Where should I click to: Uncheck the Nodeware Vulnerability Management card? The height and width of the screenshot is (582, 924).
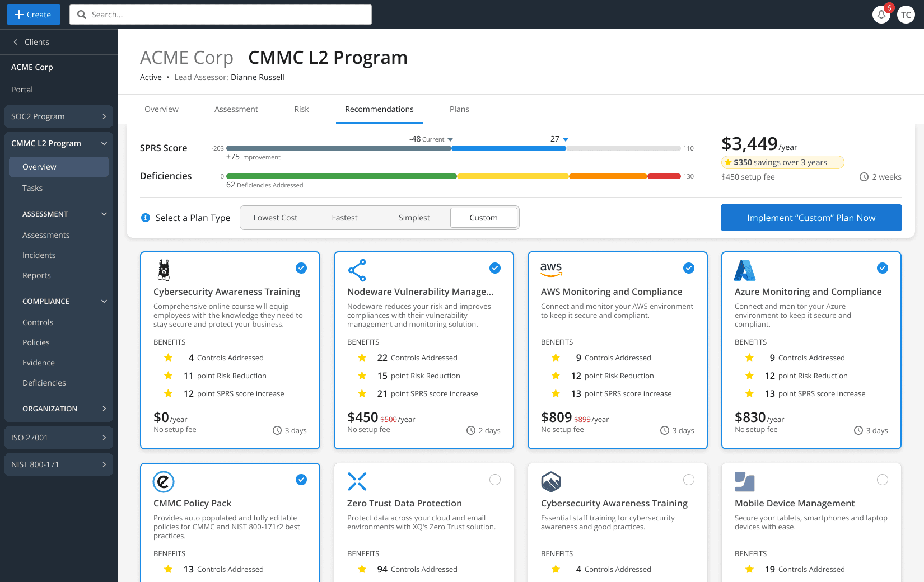coord(495,268)
